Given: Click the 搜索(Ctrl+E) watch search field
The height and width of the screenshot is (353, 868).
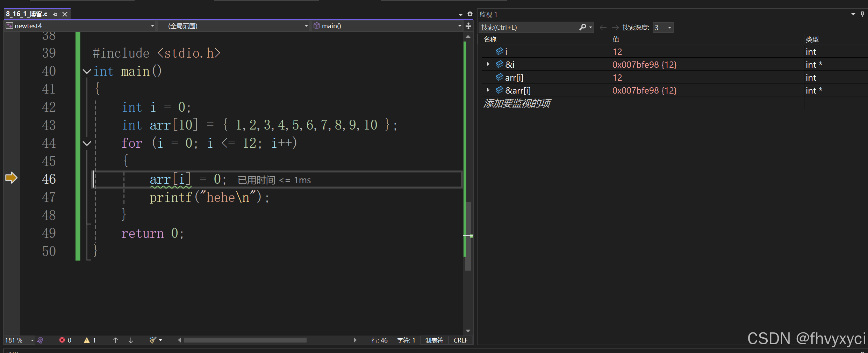Looking at the screenshot, I should tap(529, 27).
